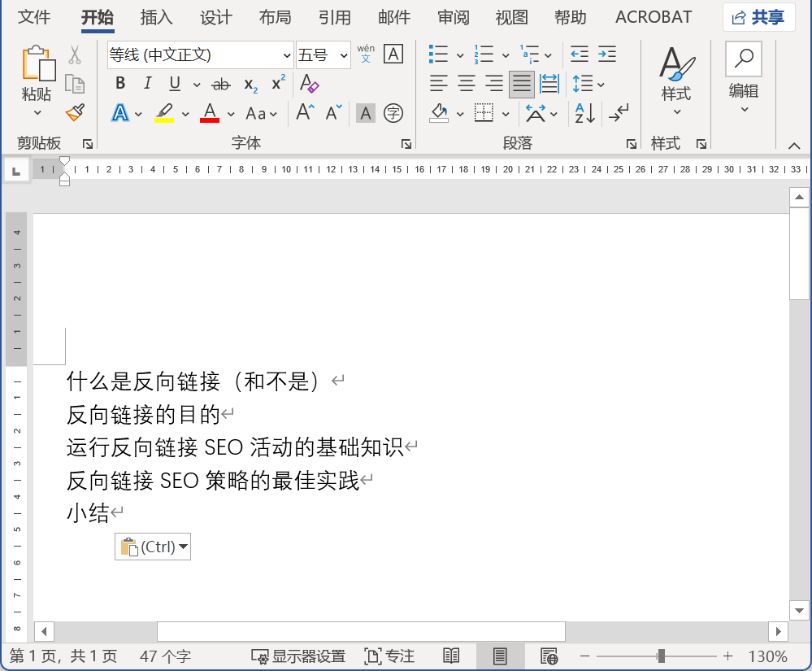This screenshot has width=812, height=671.
Task: Toggle Italic formatting
Action: point(147,84)
